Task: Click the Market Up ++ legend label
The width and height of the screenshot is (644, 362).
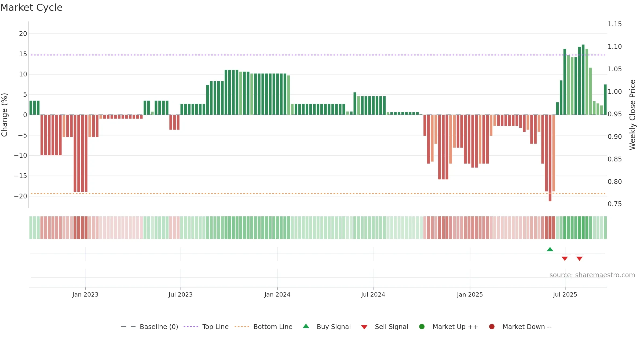Action: (x=455, y=327)
